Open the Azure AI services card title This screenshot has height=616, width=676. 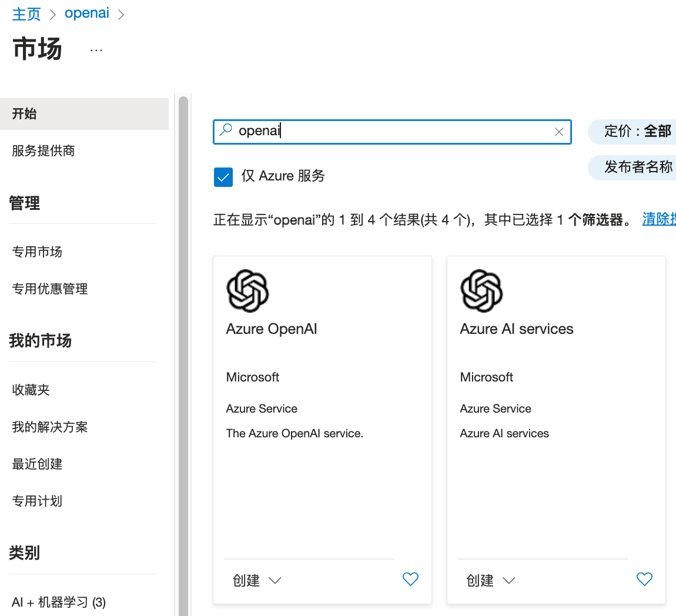coord(517,329)
